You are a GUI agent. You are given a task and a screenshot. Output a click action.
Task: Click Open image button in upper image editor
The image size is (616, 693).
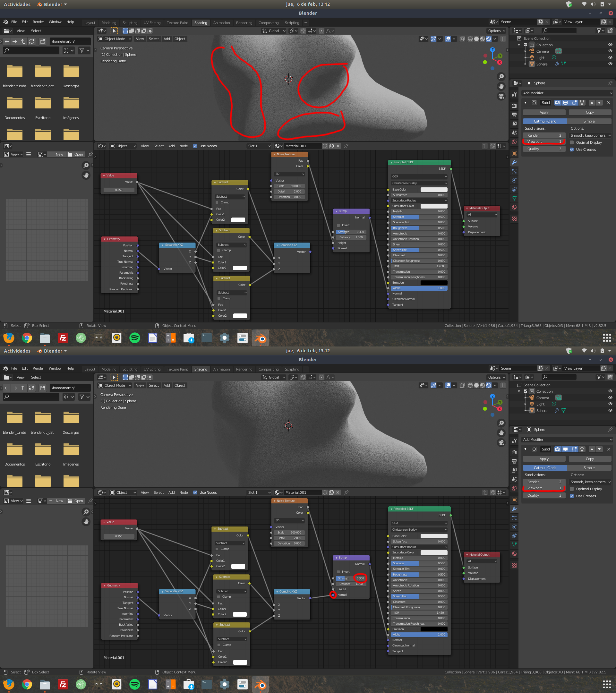click(75, 155)
